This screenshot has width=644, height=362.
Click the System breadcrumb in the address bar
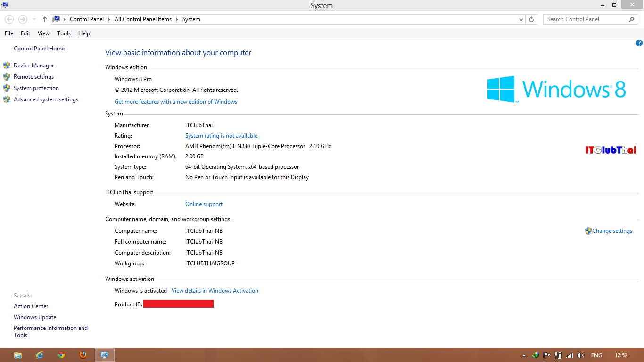point(191,19)
